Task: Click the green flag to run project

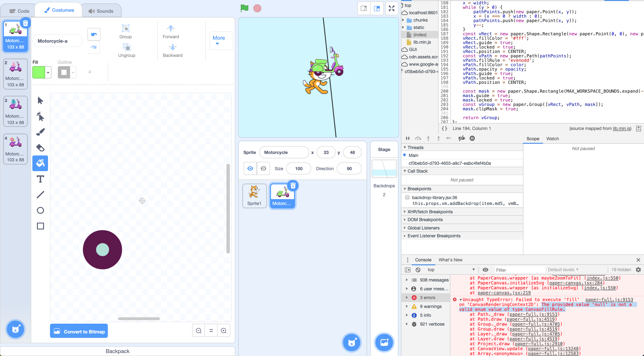Action: [x=245, y=8]
